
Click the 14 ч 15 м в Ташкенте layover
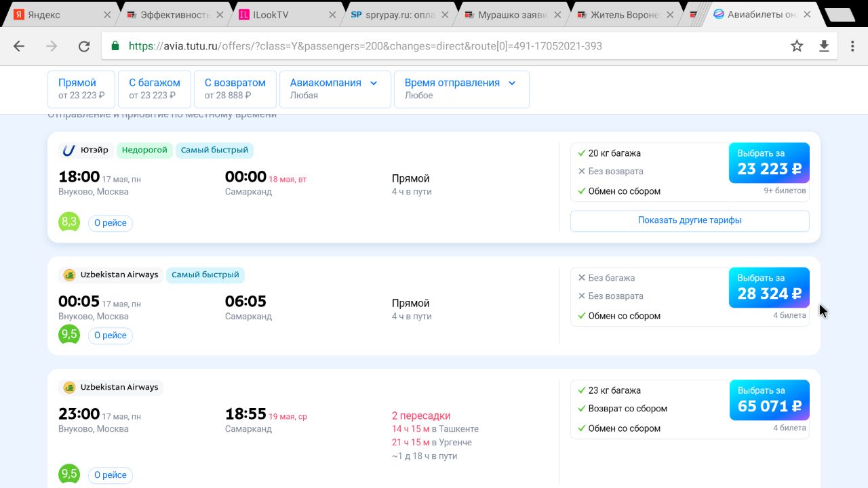[435, 429]
